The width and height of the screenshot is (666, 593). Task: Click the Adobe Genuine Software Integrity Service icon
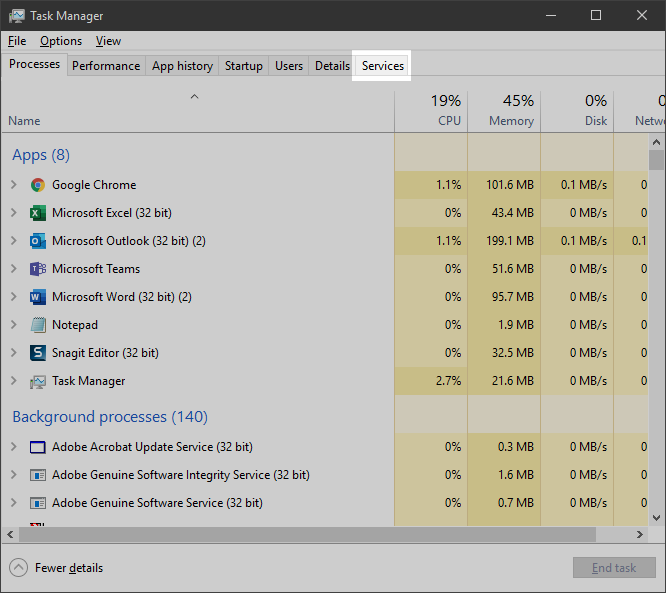tap(38, 475)
